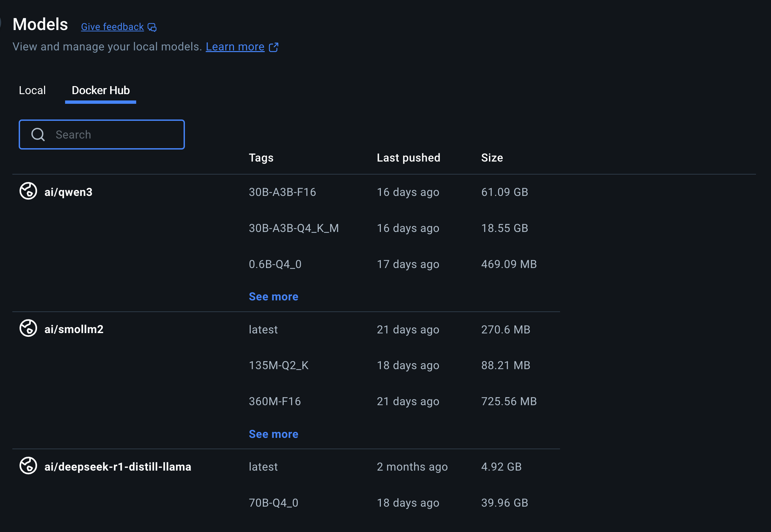Expand See more under ai/smollm2

click(273, 434)
